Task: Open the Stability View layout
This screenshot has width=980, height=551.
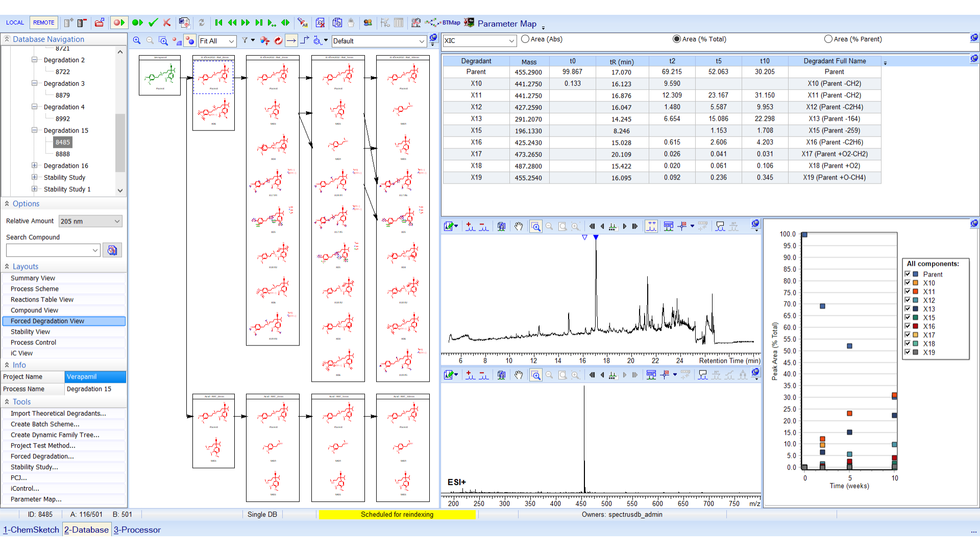Action: tap(30, 332)
